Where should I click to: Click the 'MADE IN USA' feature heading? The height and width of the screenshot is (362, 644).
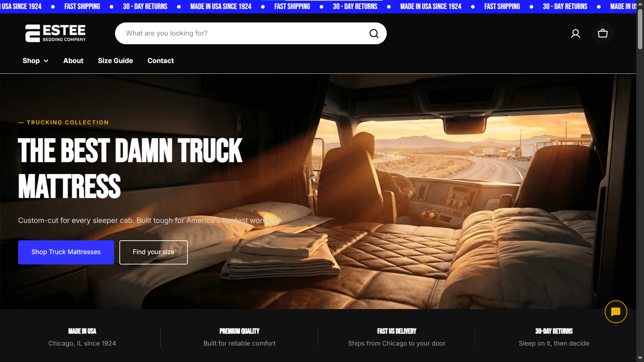click(x=82, y=331)
